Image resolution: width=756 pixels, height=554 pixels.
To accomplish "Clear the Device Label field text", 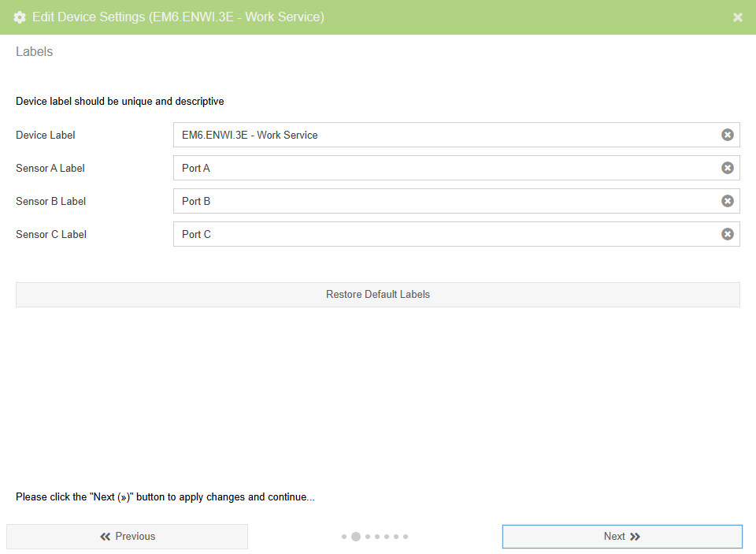I will (728, 135).
